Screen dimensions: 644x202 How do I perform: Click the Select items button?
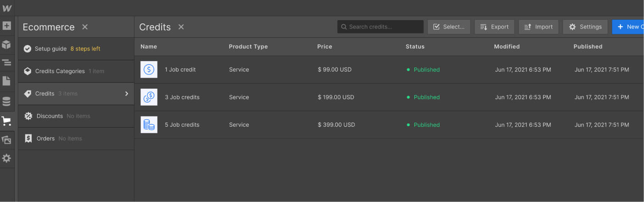[x=449, y=27]
